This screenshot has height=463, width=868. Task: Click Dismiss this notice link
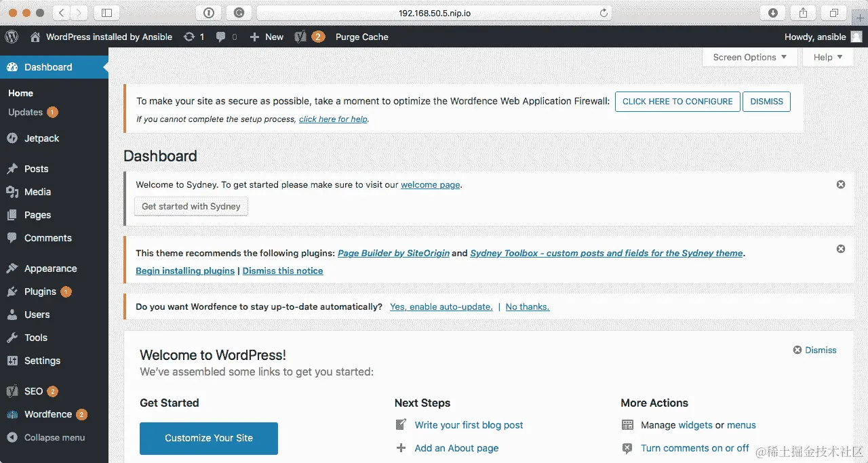click(x=283, y=270)
